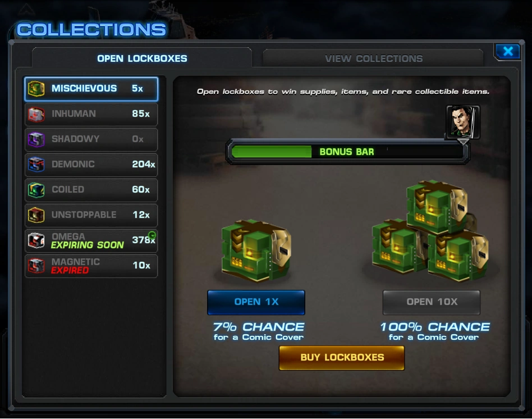Click the Buy Lockboxes button
532x419 pixels.
pos(342,358)
